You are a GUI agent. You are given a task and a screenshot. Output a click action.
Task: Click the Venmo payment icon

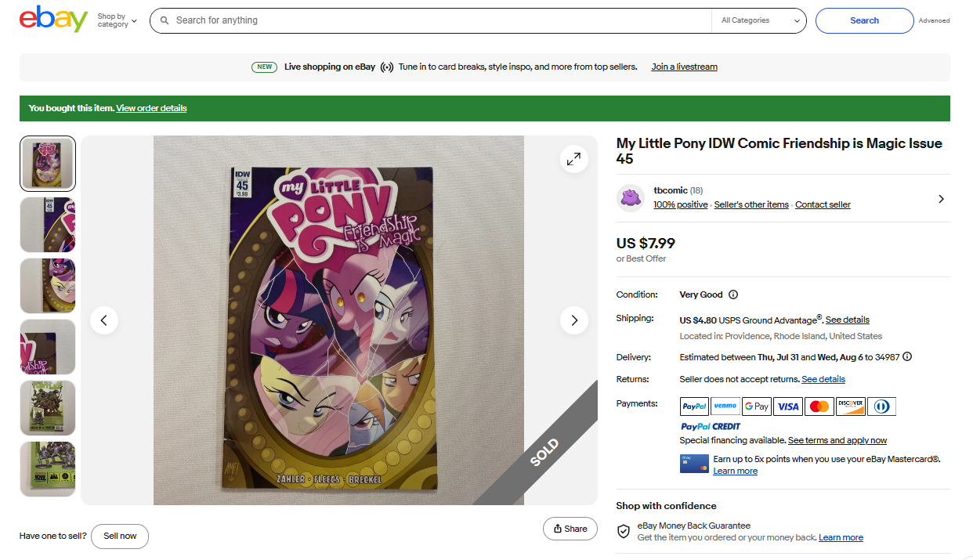[725, 406]
